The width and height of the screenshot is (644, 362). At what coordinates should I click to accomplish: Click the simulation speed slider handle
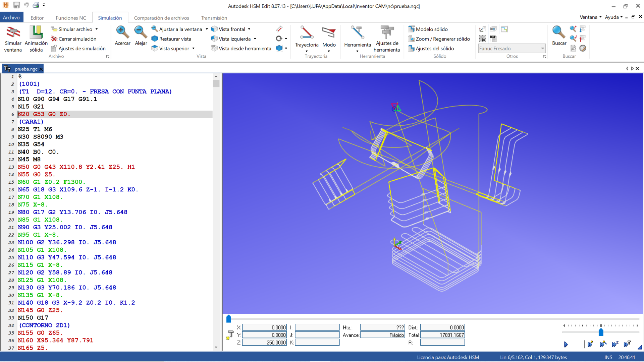[601, 332]
